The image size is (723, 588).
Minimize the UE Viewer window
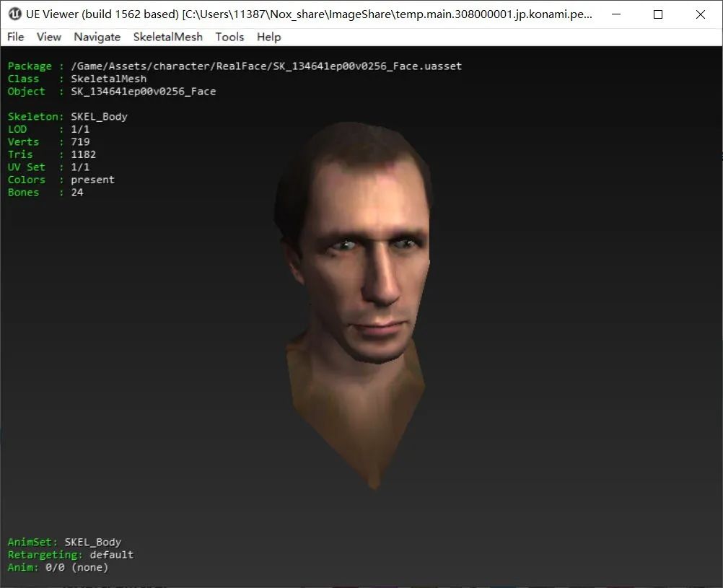[x=616, y=14]
